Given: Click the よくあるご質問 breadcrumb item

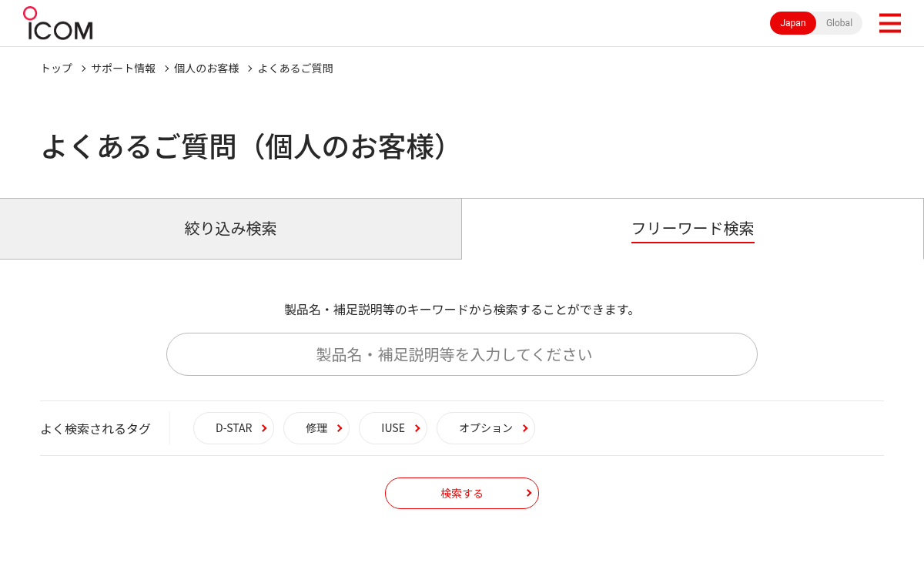Looking at the screenshot, I should 296,68.
